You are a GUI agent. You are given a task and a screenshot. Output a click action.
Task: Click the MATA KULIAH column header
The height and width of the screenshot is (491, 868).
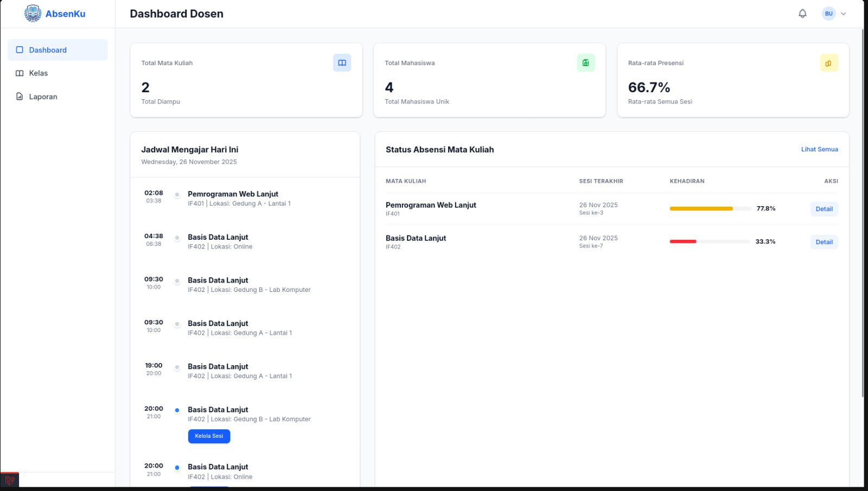[x=406, y=181]
